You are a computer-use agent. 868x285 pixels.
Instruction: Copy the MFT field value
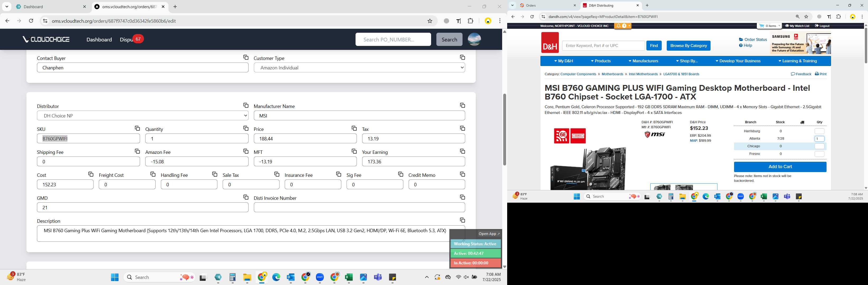pos(354,151)
